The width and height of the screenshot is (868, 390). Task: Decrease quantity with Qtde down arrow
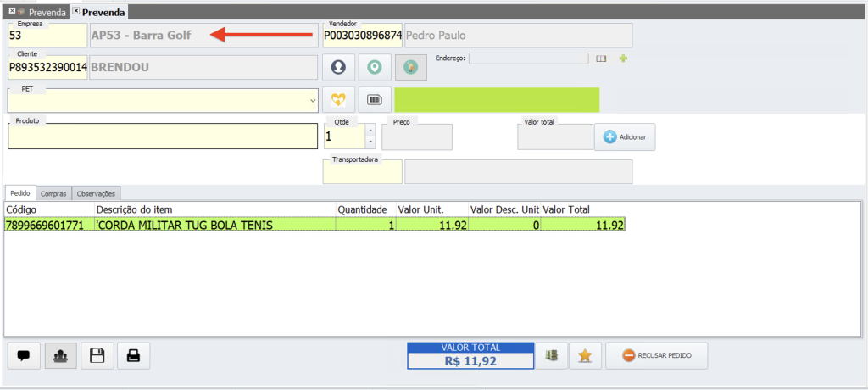click(370, 142)
